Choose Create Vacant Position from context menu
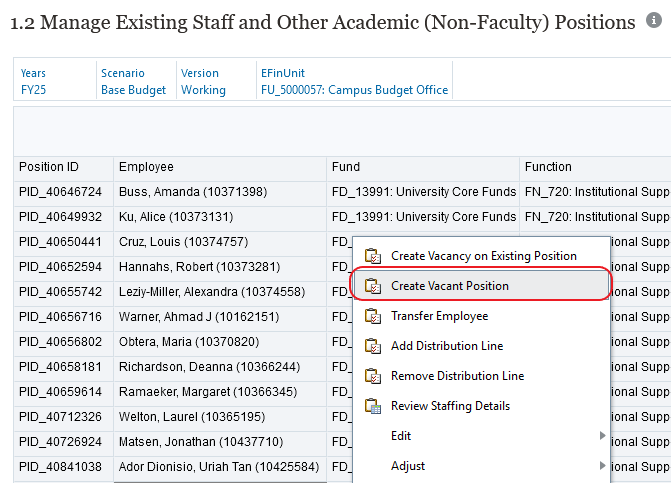Screen dimensions: 671x483 449,286
